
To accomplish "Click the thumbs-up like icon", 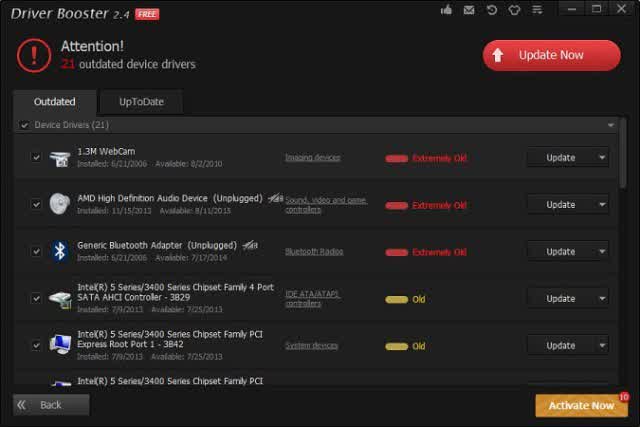I will (446, 10).
